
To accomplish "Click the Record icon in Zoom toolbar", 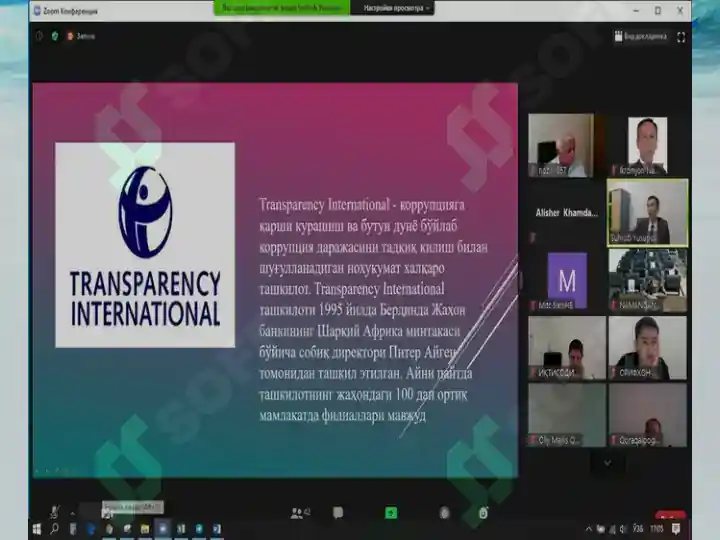I will pyautogui.click(x=444, y=513).
